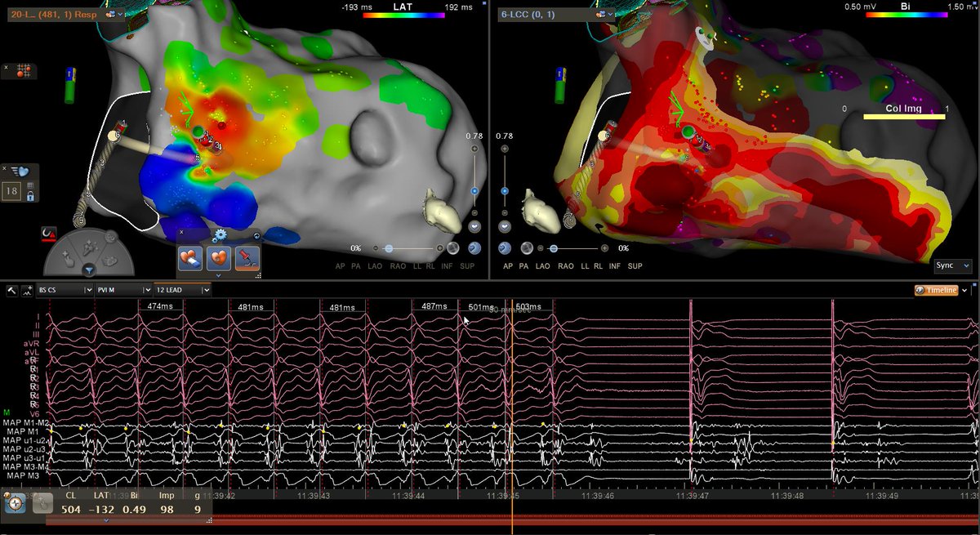Toggle the padlock lock icon
Screen dimensions: 980x535
tap(29, 196)
